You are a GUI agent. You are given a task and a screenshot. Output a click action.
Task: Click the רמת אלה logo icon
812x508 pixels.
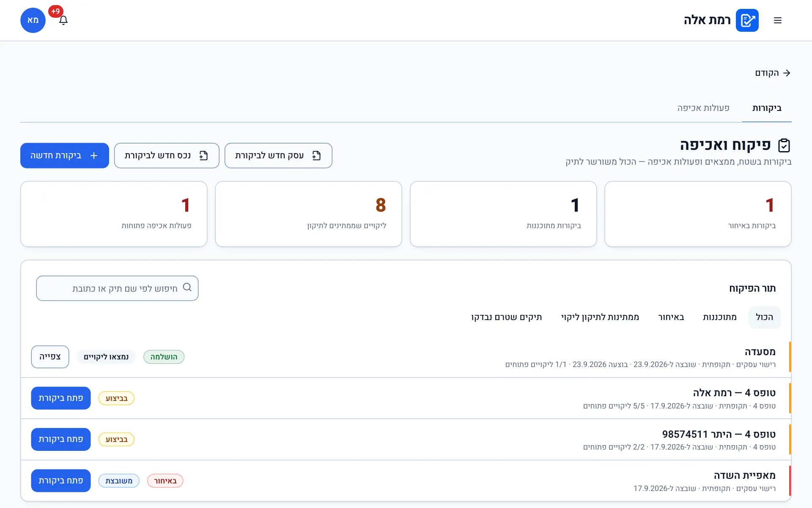pyautogui.click(x=747, y=20)
